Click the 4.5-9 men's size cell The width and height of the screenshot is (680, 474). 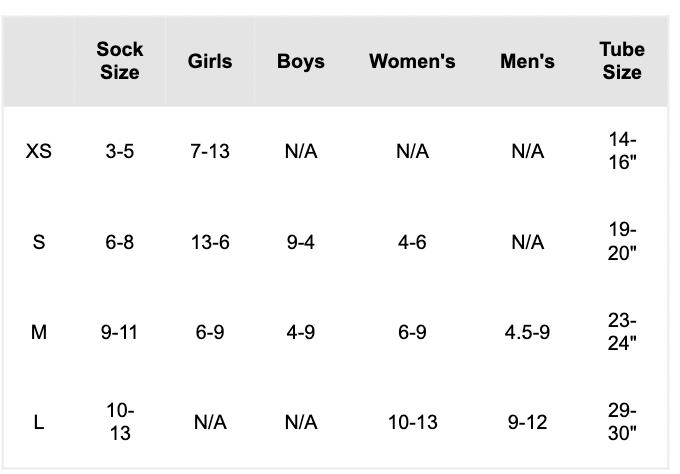pyautogui.click(x=527, y=333)
